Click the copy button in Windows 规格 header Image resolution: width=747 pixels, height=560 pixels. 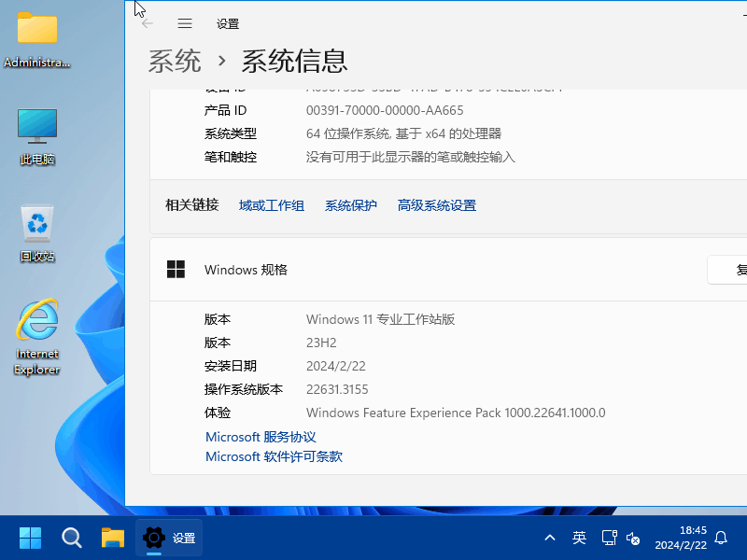[x=727, y=270]
